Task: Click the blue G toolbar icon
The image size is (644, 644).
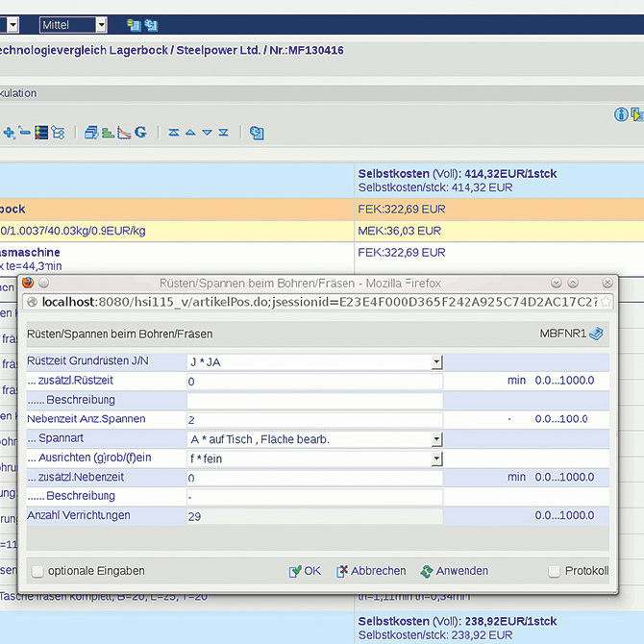Action: pyautogui.click(x=140, y=132)
